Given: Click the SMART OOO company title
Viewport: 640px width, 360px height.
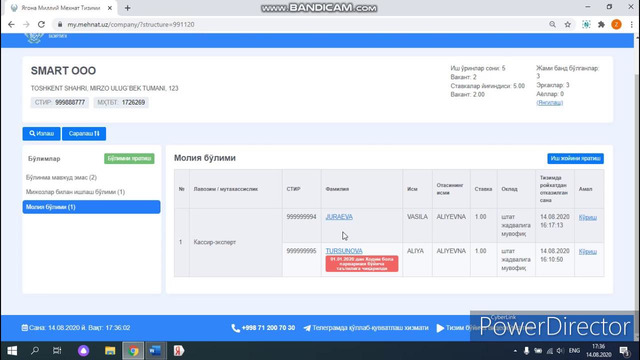Looking at the screenshot, I should pyautogui.click(x=63, y=71).
